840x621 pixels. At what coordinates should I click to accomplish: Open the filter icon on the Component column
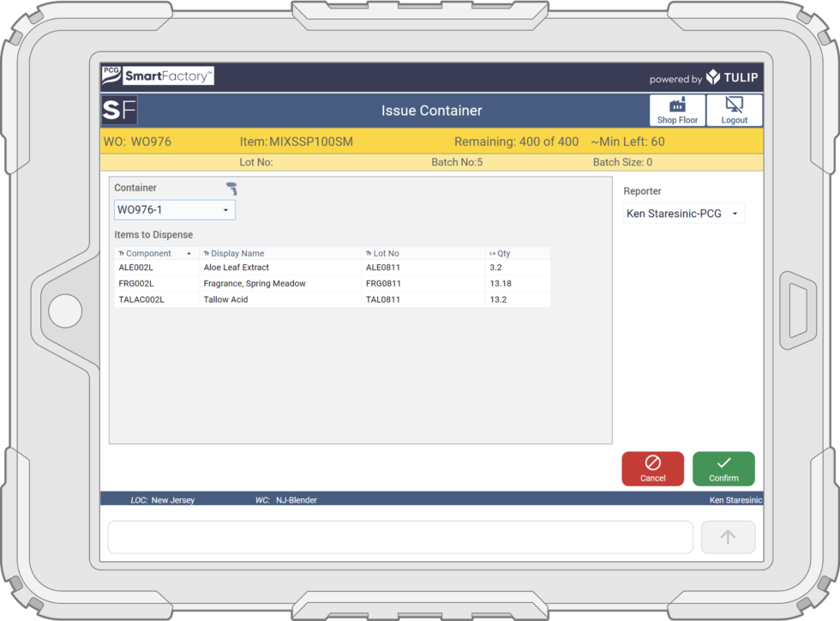pos(123,253)
